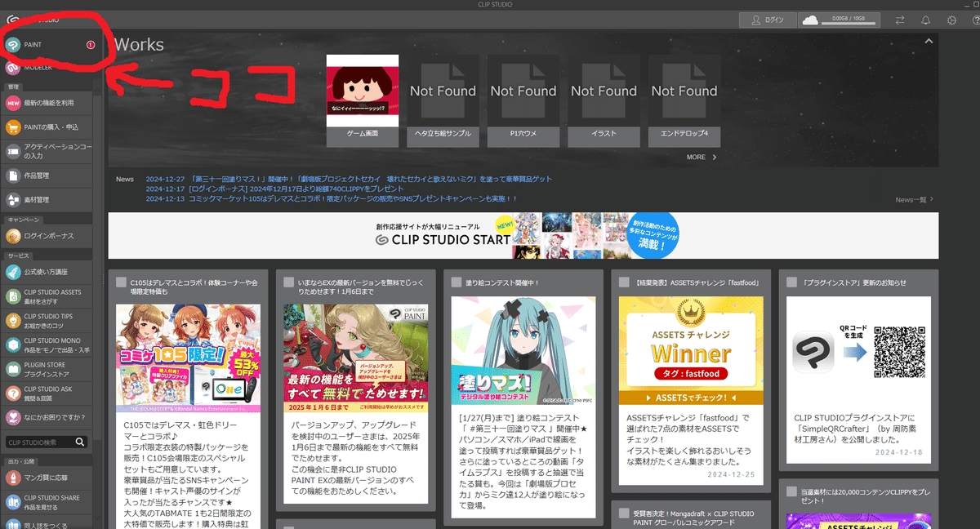Open 素材管理 in the sidebar
The image size is (980, 529).
click(49, 199)
